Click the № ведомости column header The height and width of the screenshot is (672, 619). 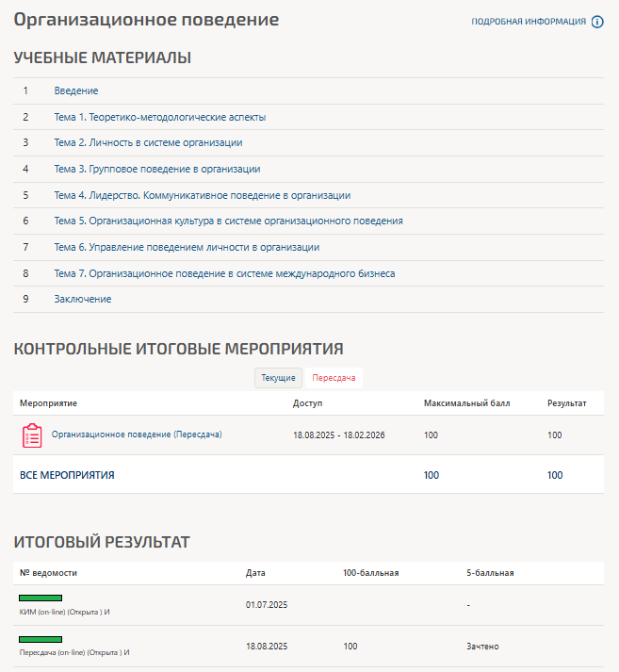pyautogui.click(x=48, y=572)
